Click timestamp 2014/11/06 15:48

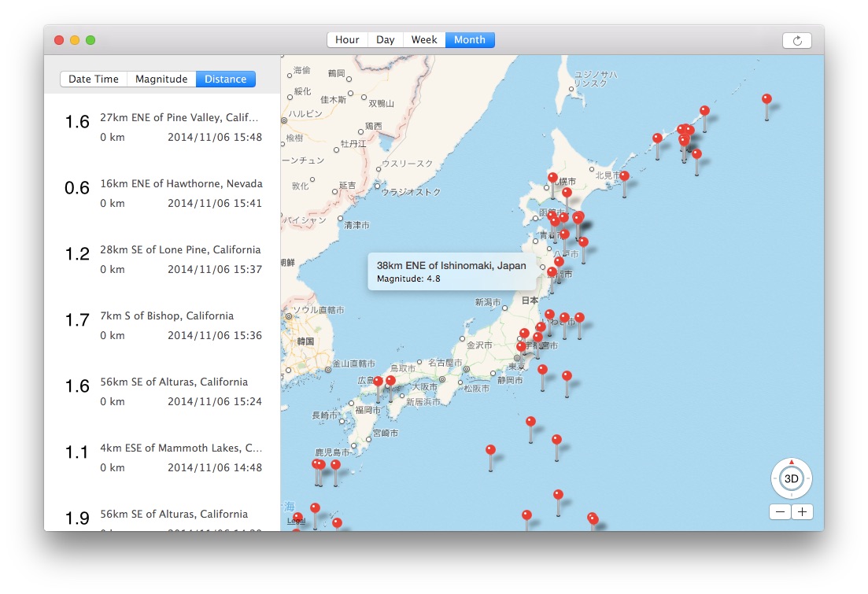pos(215,138)
